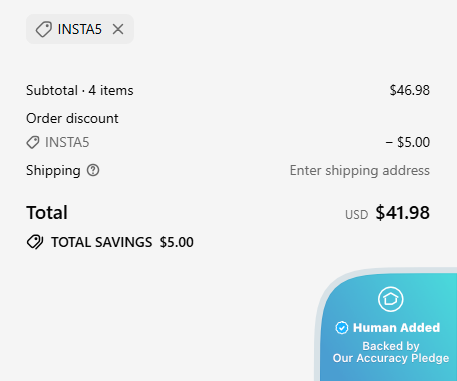Click the house icon on the Human Added badge
The height and width of the screenshot is (381, 457).
(x=391, y=299)
